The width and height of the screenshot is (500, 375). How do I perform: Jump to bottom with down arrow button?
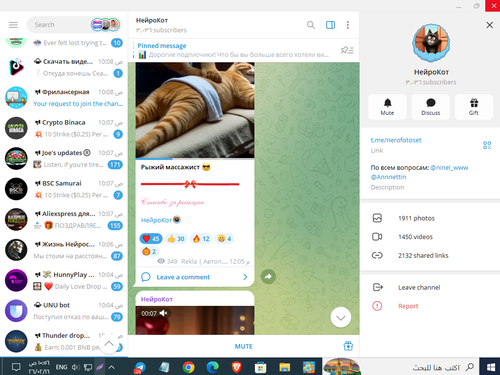(341, 318)
